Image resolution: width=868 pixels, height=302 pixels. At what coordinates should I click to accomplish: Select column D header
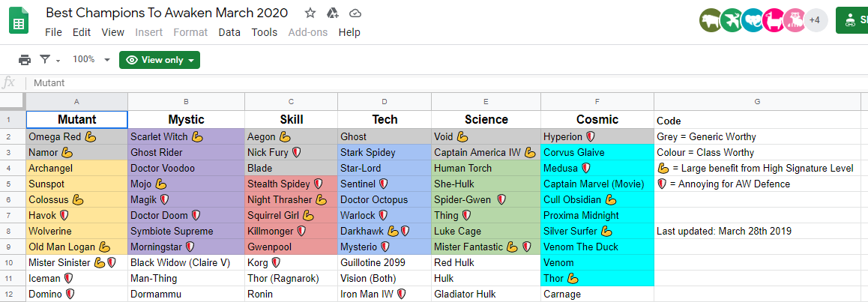pyautogui.click(x=385, y=101)
